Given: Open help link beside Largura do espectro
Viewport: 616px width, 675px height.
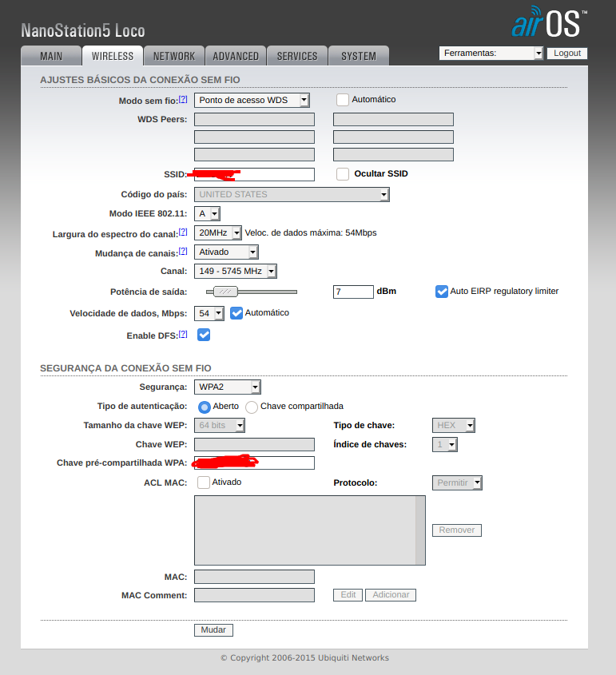Looking at the screenshot, I should click(x=183, y=232).
